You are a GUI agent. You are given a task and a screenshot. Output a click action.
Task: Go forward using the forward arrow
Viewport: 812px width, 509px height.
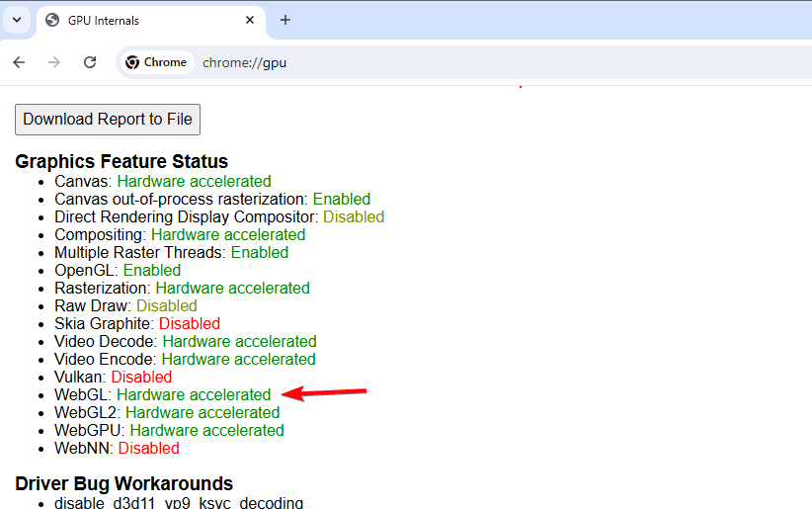tap(54, 62)
